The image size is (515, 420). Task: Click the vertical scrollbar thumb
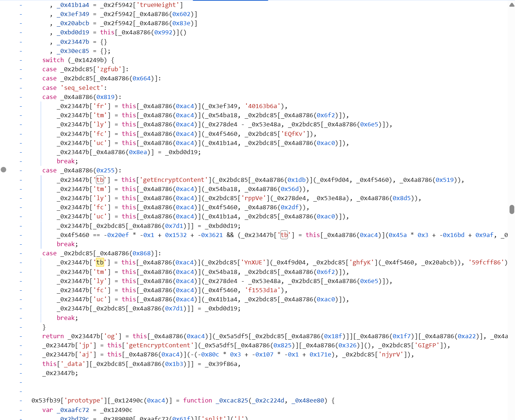click(x=512, y=209)
